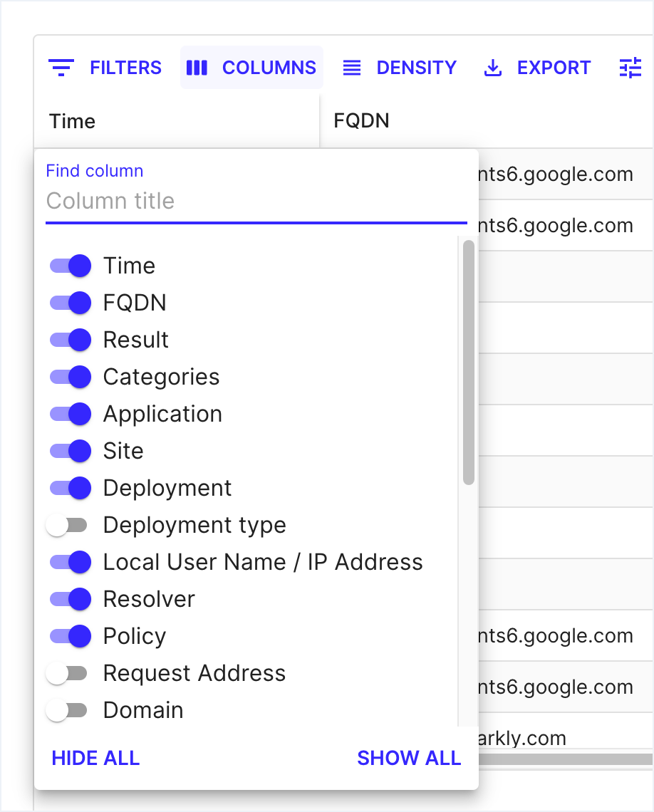
Task: Toggle off the Policy column
Action: 69,635
